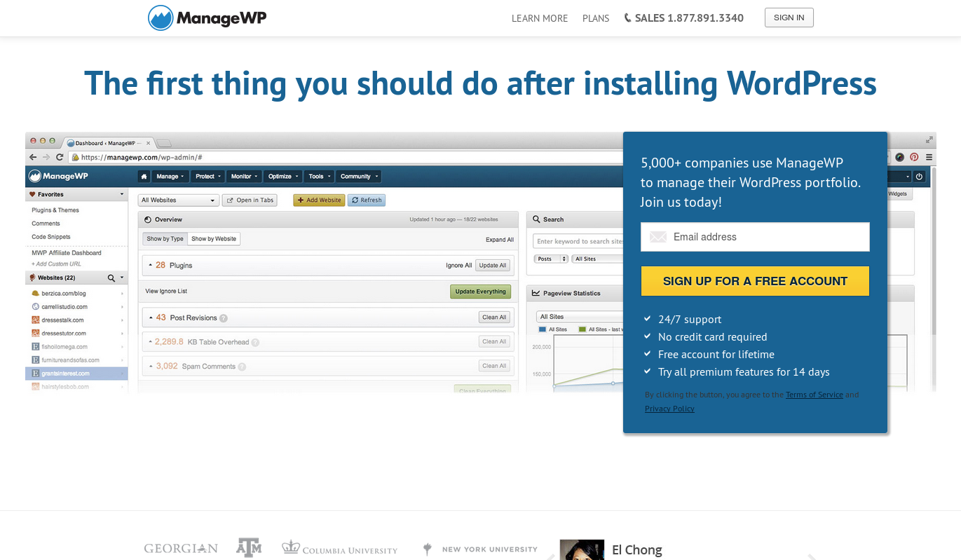Image resolution: width=961 pixels, height=560 pixels.
Task: Click the ManageWP logo in the page header
Action: point(207,18)
